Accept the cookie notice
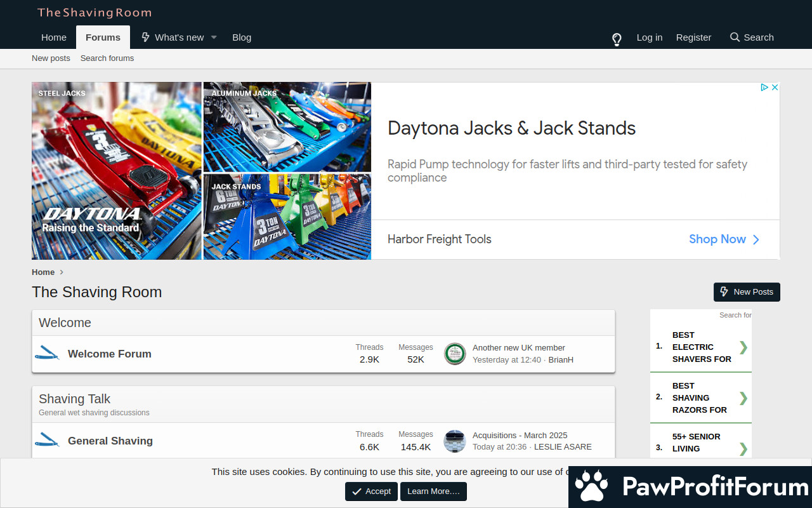 [371, 491]
